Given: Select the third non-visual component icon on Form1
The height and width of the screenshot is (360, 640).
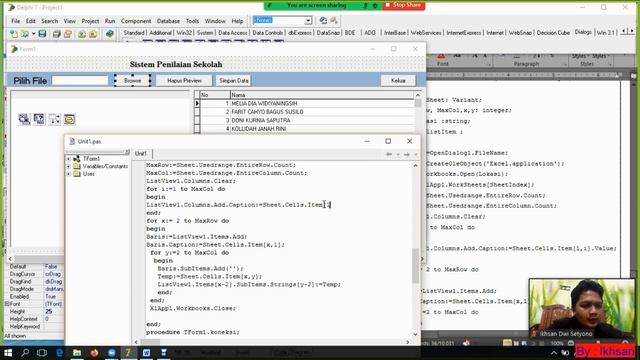Looking at the screenshot, I should (54, 119).
